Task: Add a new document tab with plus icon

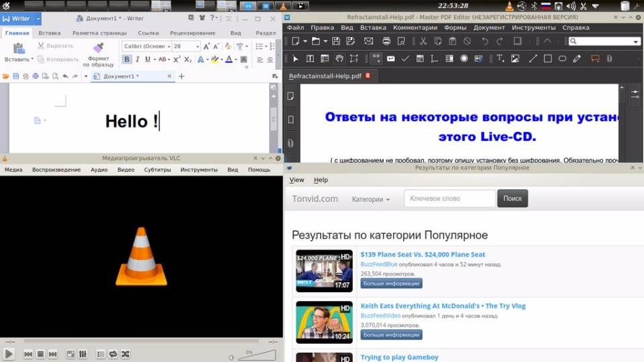Action: 182,76
